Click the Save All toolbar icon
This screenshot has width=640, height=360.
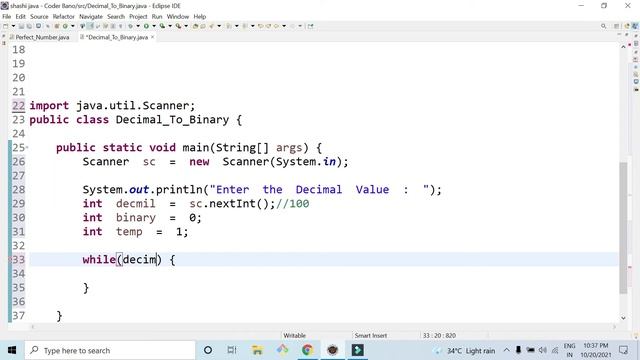click(29, 26)
